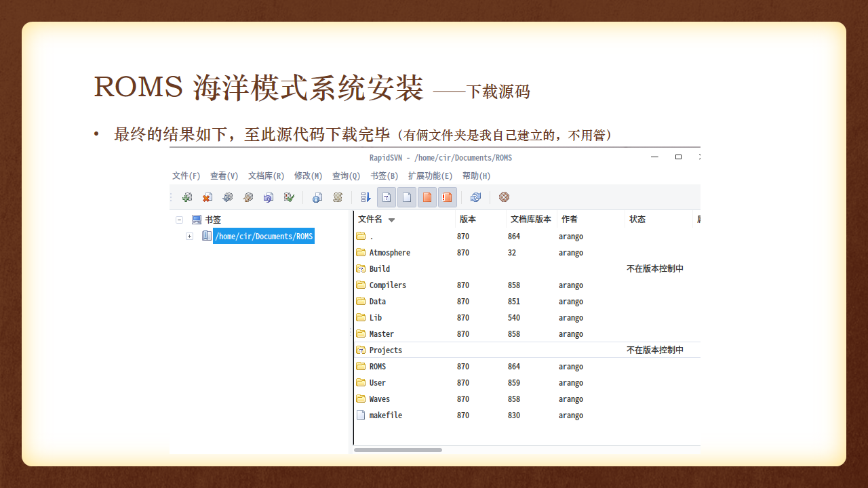Click repository version 540 in Lib row

pos(514,318)
